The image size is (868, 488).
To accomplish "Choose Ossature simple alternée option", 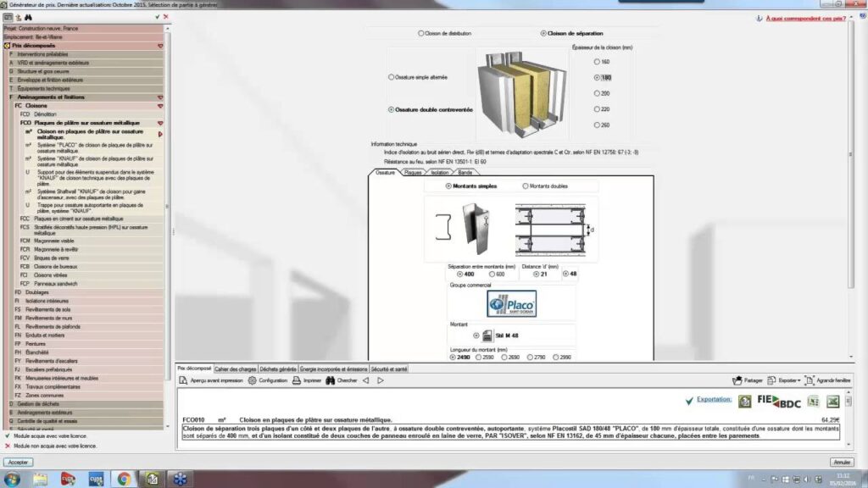I will 391,77.
